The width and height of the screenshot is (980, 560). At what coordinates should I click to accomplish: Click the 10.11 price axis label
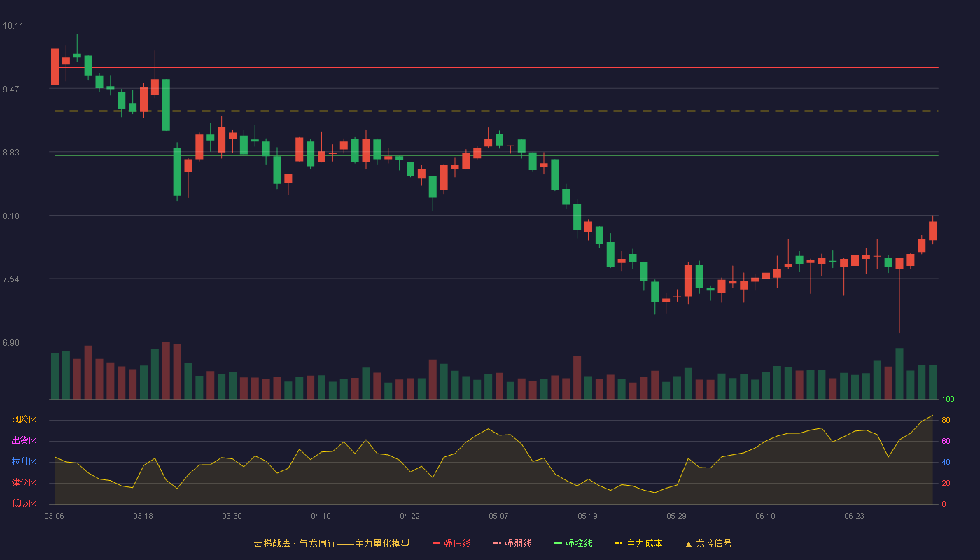point(13,26)
